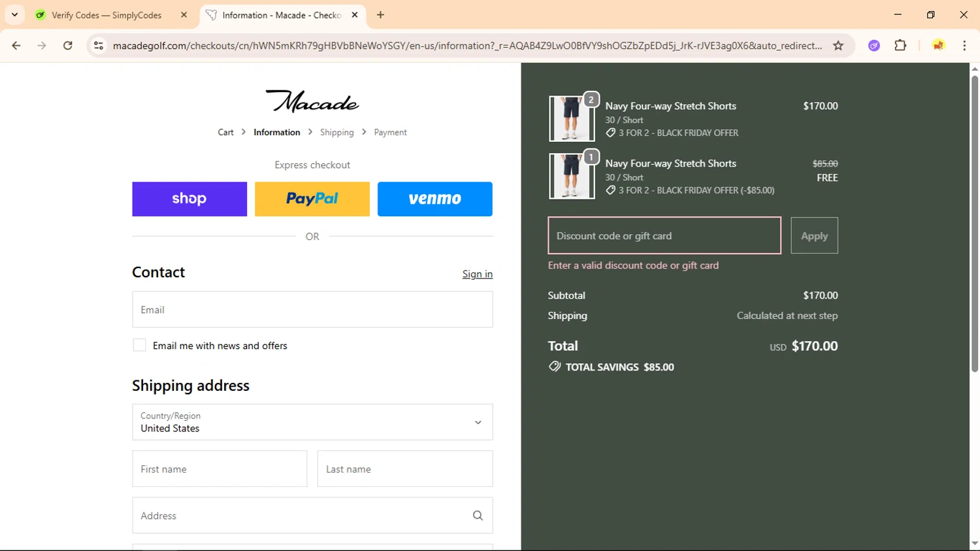Focus the Last name field

(x=405, y=469)
